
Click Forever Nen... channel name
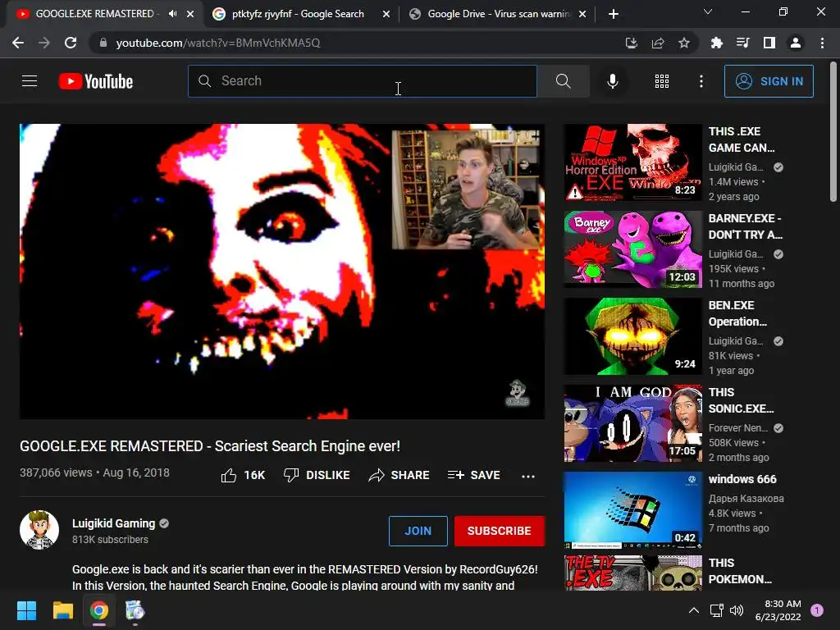coord(738,428)
